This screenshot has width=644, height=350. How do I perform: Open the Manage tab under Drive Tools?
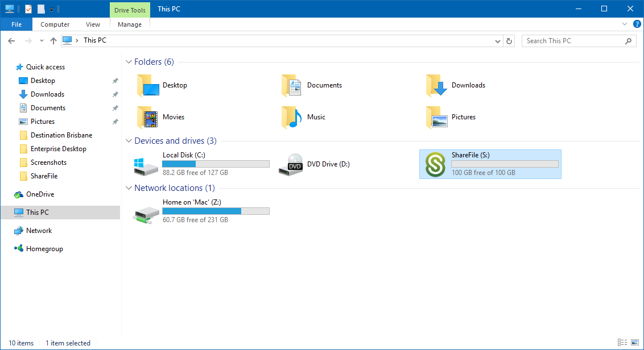(x=130, y=24)
